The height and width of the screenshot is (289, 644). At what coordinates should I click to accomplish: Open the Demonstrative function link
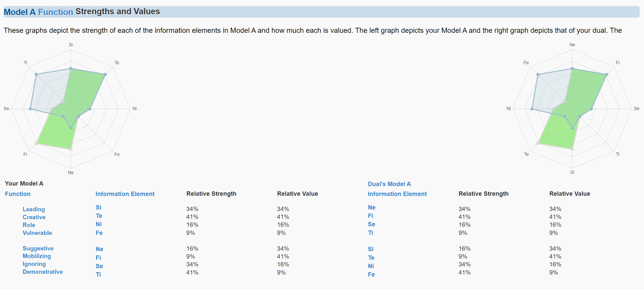click(43, 272)
